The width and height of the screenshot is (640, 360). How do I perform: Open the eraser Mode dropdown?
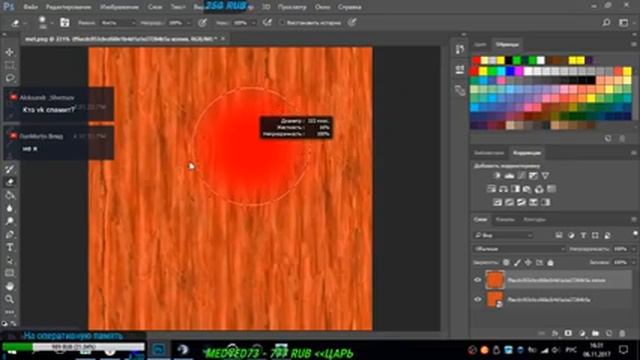118,23
